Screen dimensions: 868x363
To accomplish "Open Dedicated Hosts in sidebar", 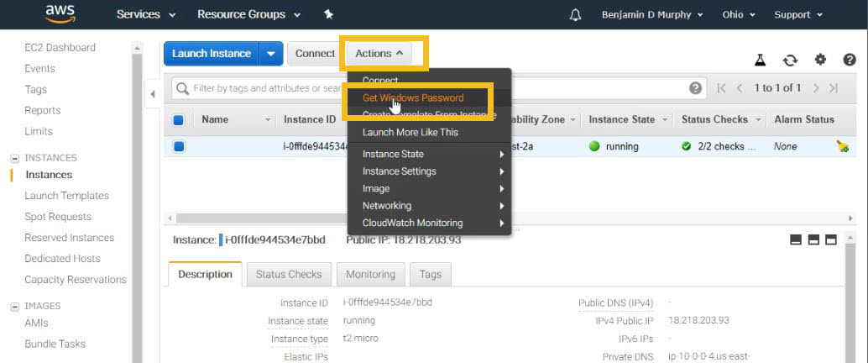I will tap(63, 259).
